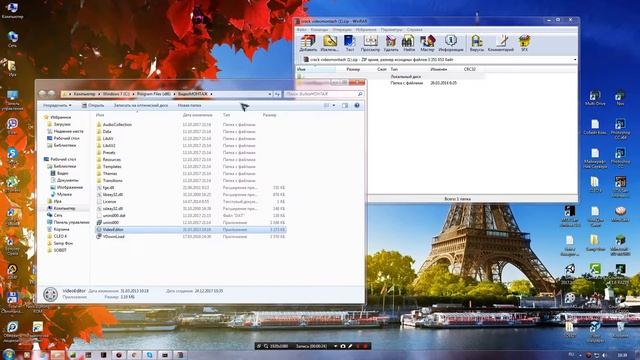Open the Операции menu in WinRAR

342,30
